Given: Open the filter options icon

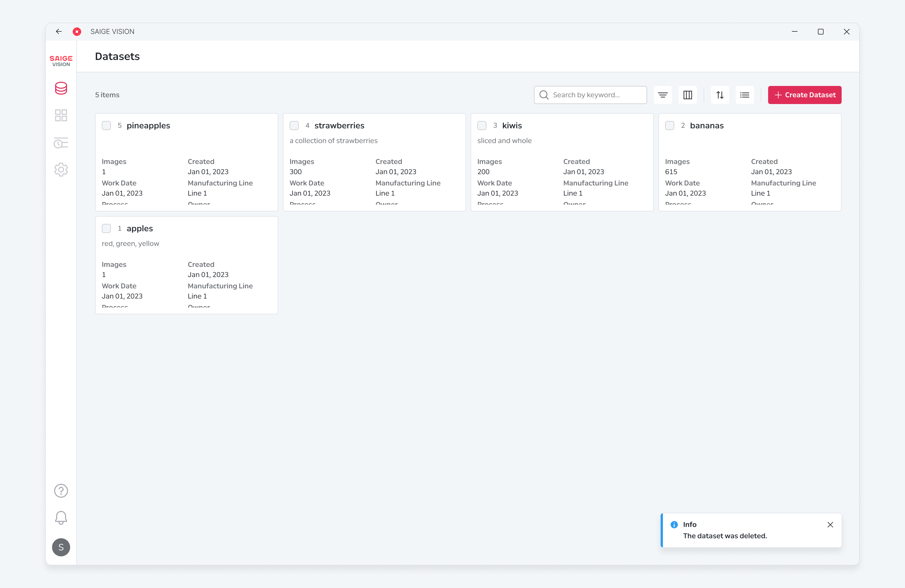Looking at the screenshot, I should [x=663, y=95].
